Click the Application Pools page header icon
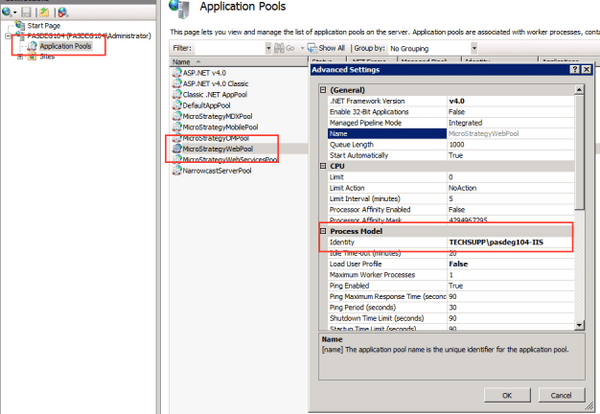The height and width of the screenshot is (414, 600). 179,8
